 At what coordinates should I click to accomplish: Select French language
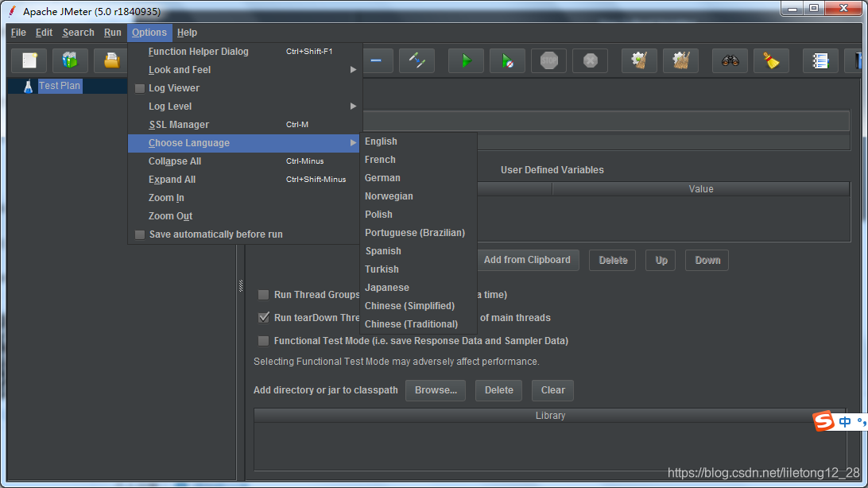(x=418, y=159)
